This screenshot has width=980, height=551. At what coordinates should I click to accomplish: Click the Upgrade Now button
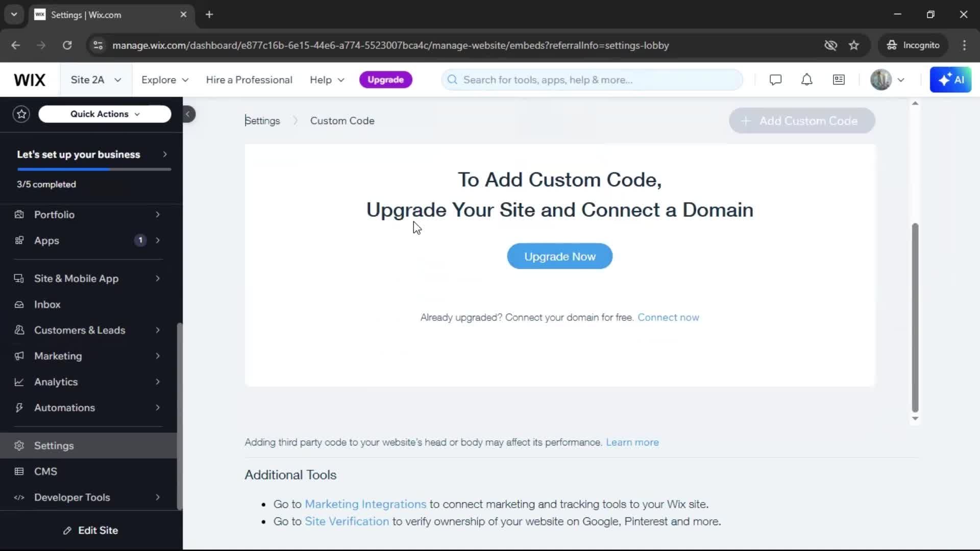click(559, 257)
